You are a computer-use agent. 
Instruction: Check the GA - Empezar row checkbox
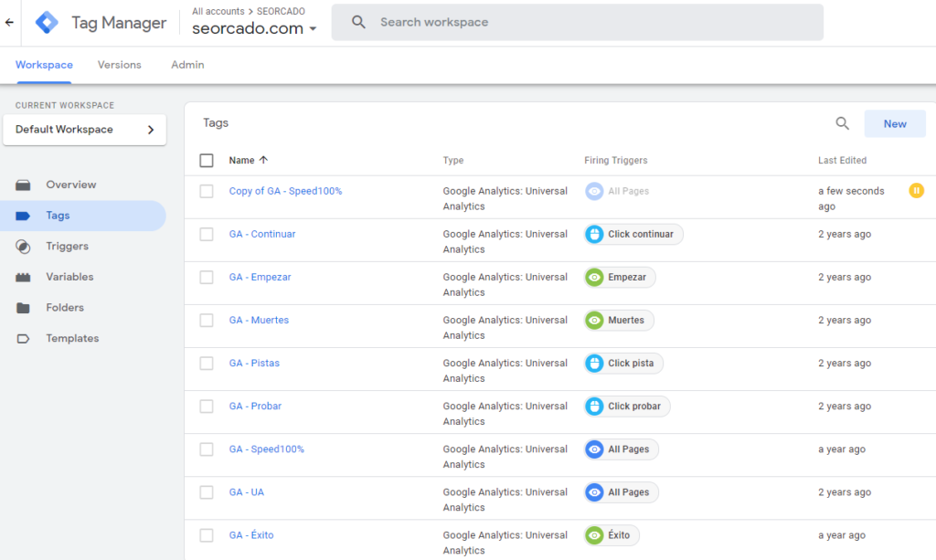207,278
